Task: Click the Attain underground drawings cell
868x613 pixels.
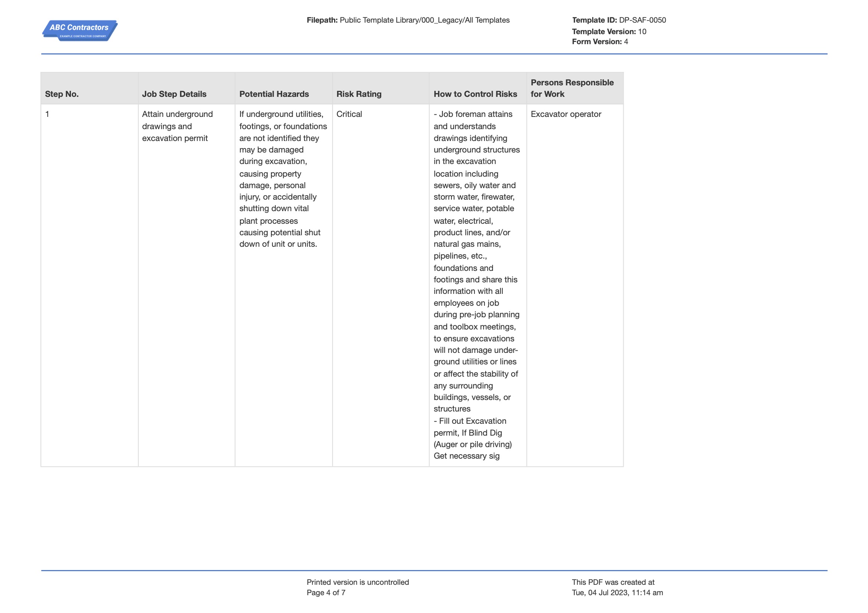Action: pyautogui.click(x=177, y=126)
